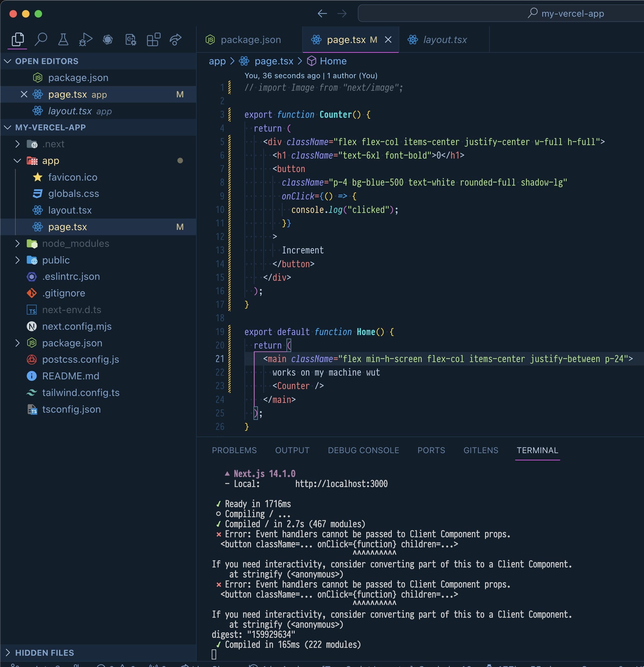Collapse the MY-VERCEL-APP folder tree
The image size is (644, 667).
[8, 127]
